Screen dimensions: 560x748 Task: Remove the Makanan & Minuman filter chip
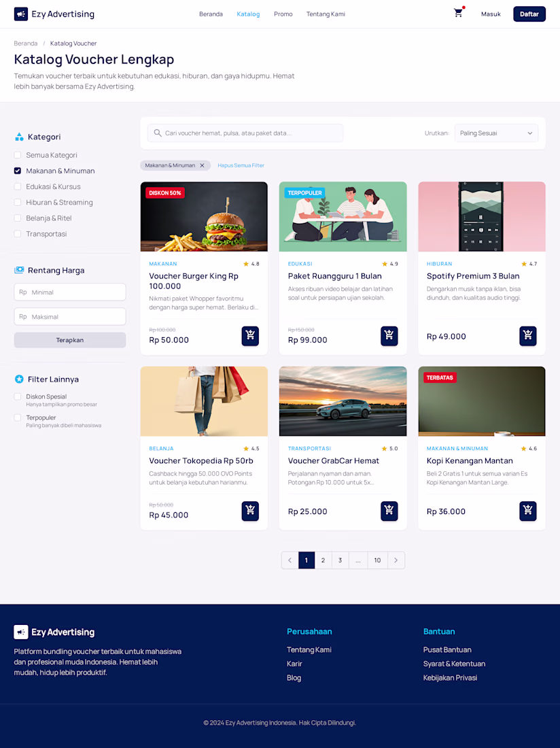[202, 165]
